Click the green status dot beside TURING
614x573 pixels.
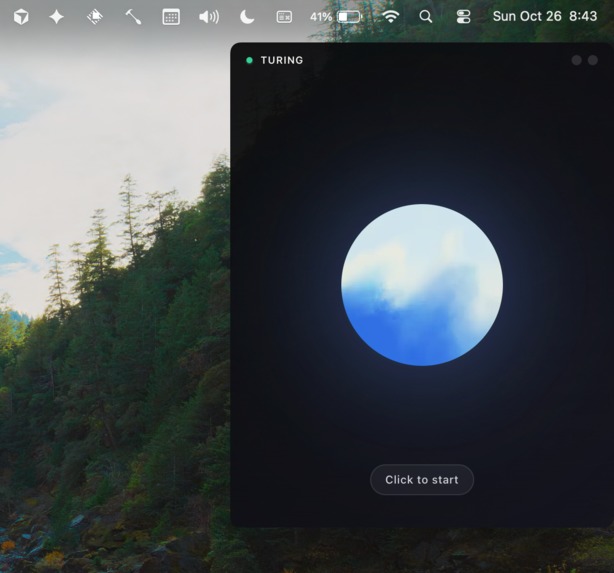click(249, 60)
